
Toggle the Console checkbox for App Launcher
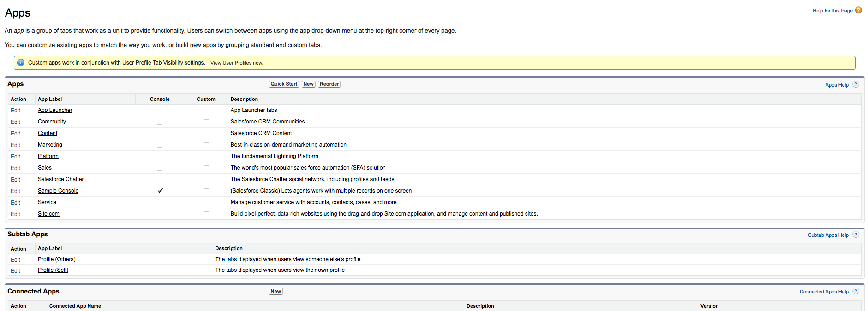[160, 111]
